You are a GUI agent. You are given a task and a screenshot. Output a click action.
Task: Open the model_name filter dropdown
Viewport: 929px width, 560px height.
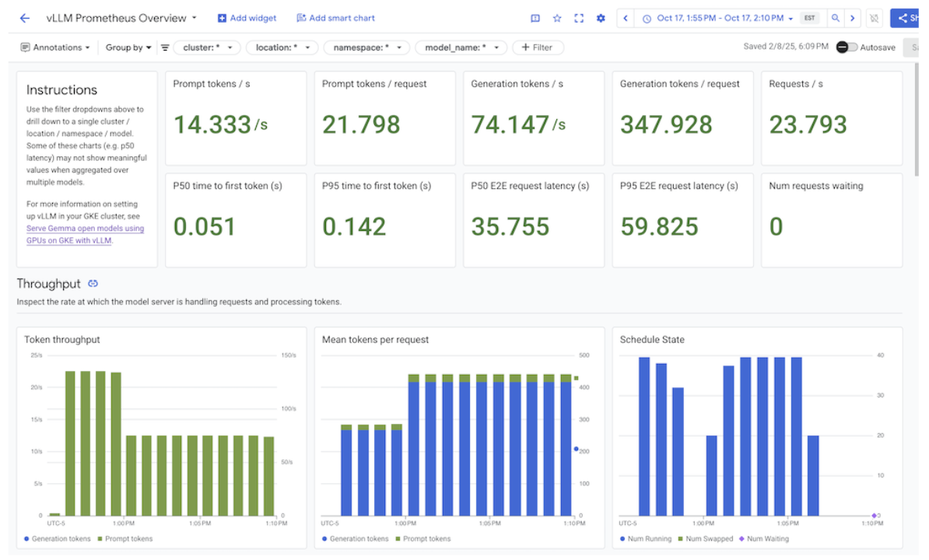461,47
